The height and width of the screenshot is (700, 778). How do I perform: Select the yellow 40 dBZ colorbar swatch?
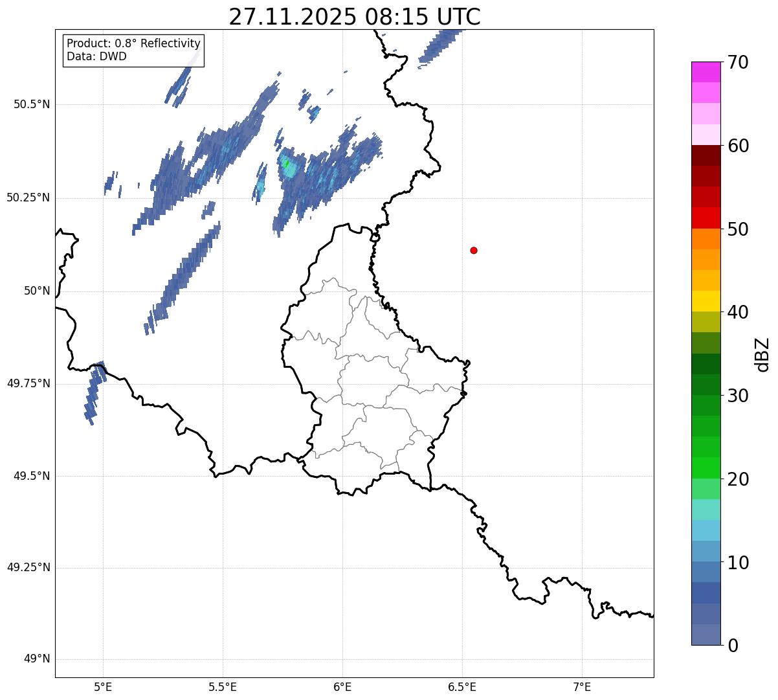(x=706, y=301)
